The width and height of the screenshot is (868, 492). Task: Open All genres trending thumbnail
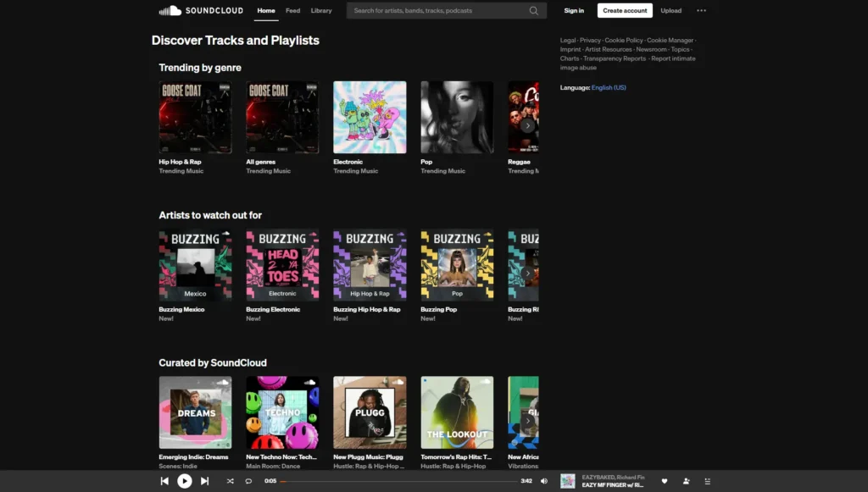(x=282, y=117)
